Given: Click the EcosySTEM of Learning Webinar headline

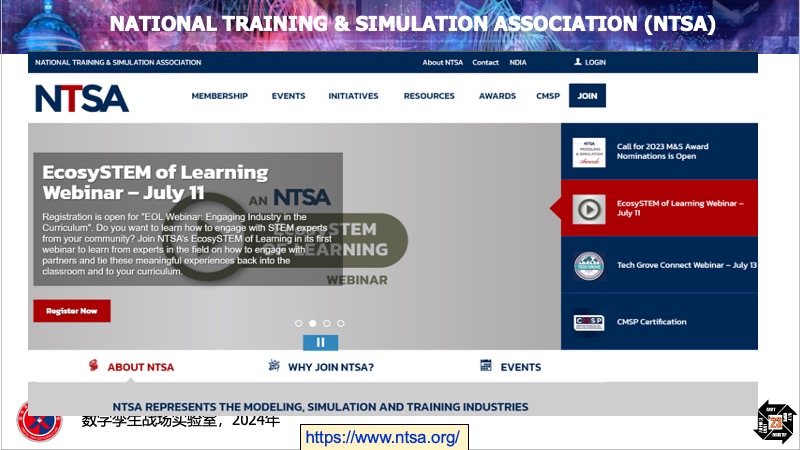Looking at the screenshot, I should pyautogui.click(x=155, y=182).
